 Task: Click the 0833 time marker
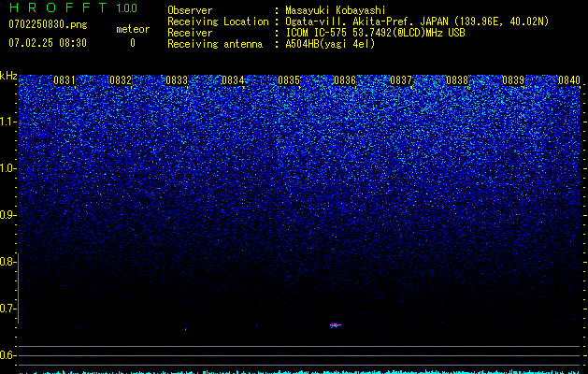(177, 80)
